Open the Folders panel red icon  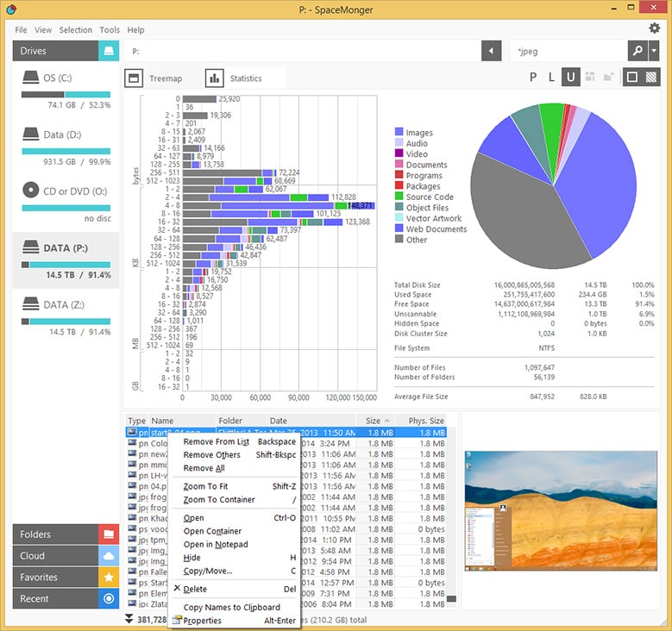point(109,534)
